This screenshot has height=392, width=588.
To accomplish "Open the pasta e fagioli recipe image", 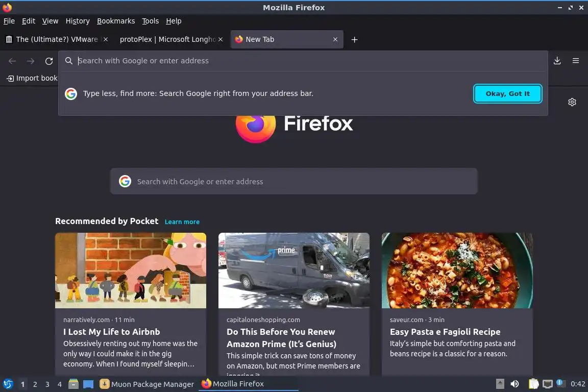I will point(457,271).
